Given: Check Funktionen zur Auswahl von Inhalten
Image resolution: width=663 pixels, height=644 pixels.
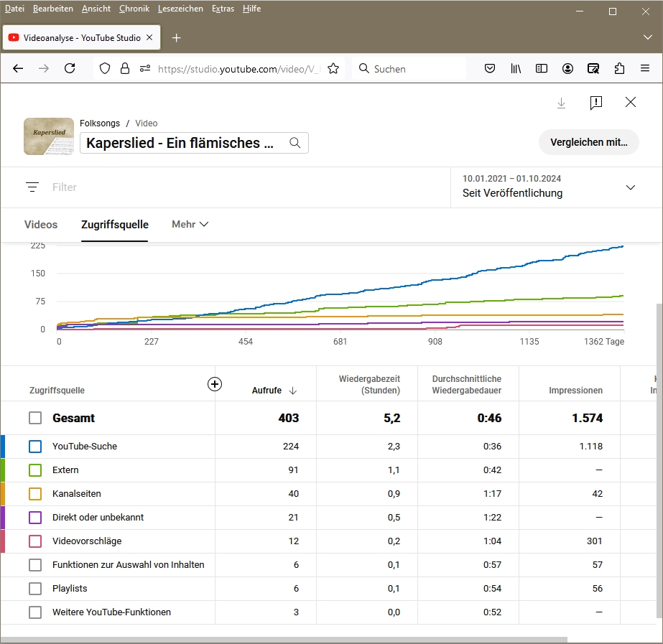Looking at the screenshot, I should click(35, 564).
